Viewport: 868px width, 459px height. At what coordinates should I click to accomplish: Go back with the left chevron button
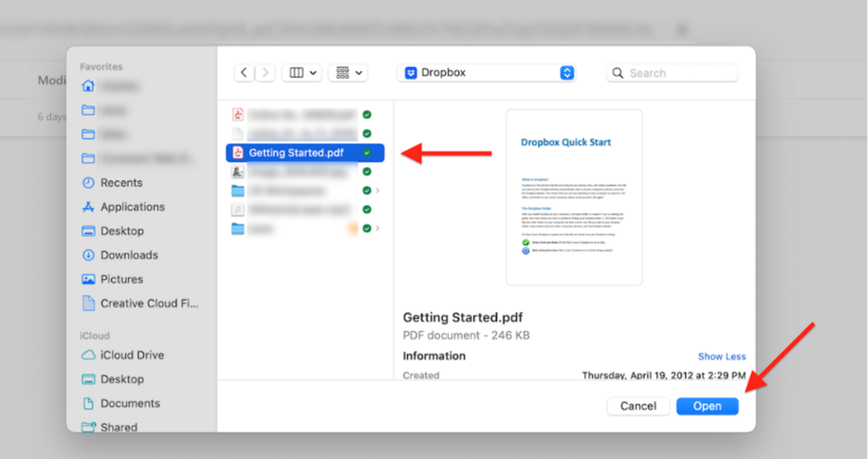click(244, 72)
